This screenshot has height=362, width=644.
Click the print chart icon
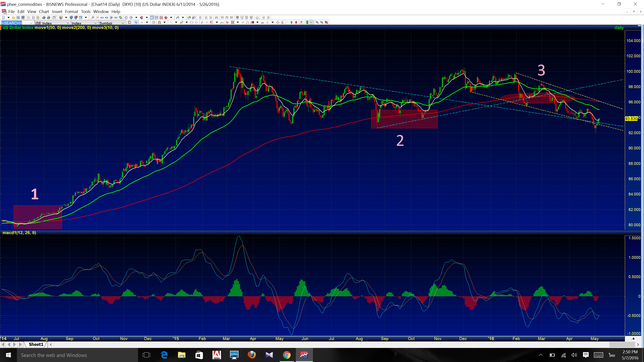point(44,17)
